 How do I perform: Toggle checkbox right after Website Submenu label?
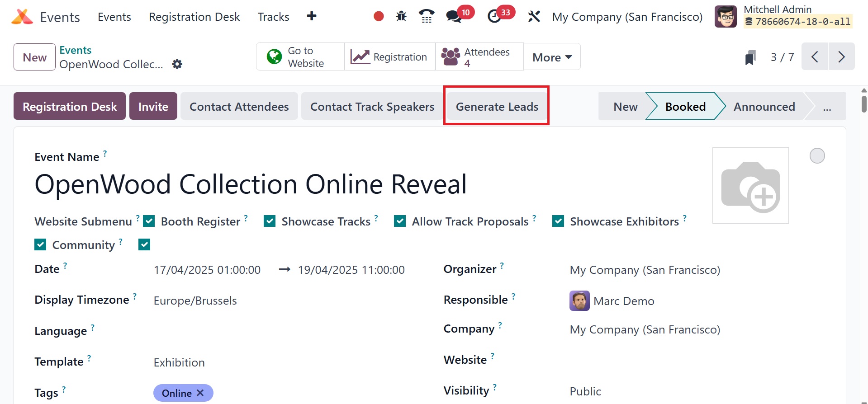(x=149, y=221)
